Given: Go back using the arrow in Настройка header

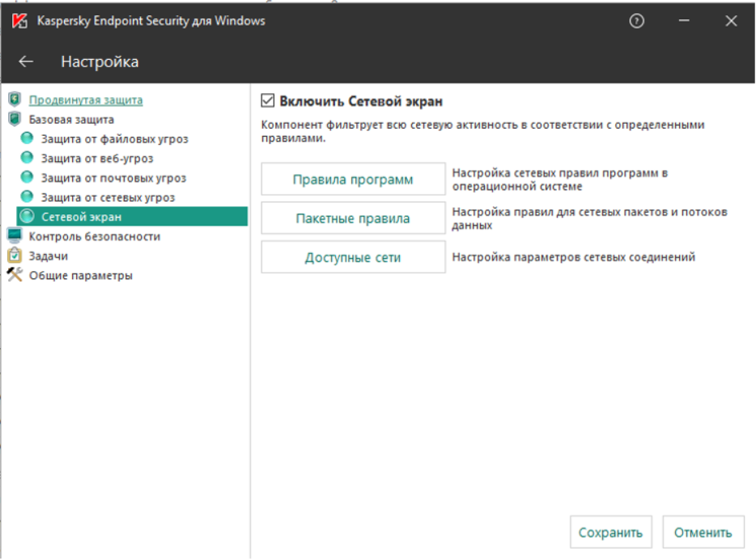Looking at the screenshot, I should (25, 61).
